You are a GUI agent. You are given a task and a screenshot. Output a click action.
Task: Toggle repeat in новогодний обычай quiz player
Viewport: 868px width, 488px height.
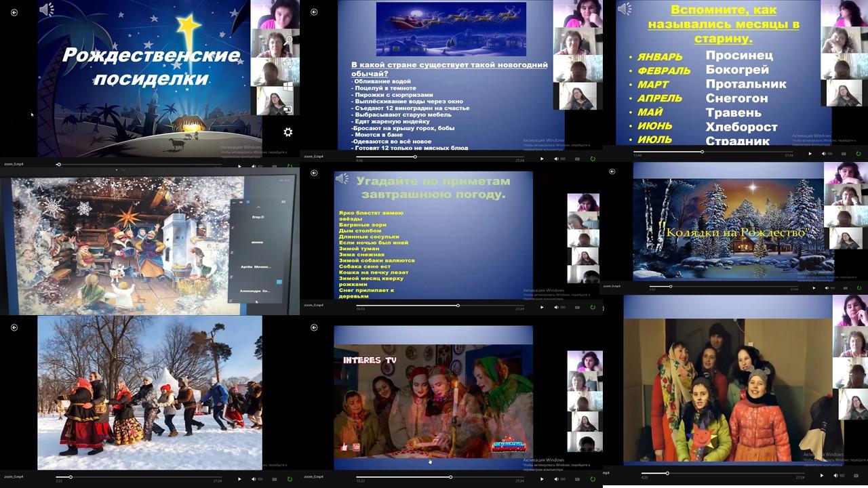[593, 159]
